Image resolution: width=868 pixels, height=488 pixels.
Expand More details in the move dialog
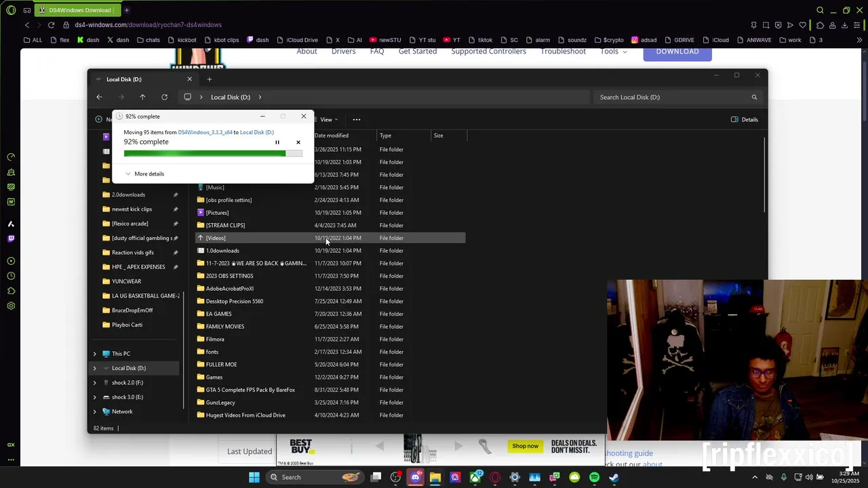pyautogui.click(x=144, y=174)
